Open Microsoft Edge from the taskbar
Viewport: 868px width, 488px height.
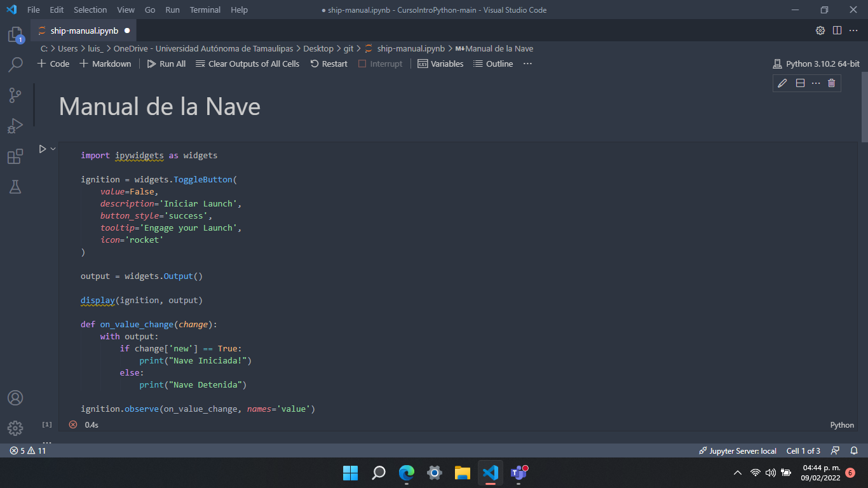point(407,473)
